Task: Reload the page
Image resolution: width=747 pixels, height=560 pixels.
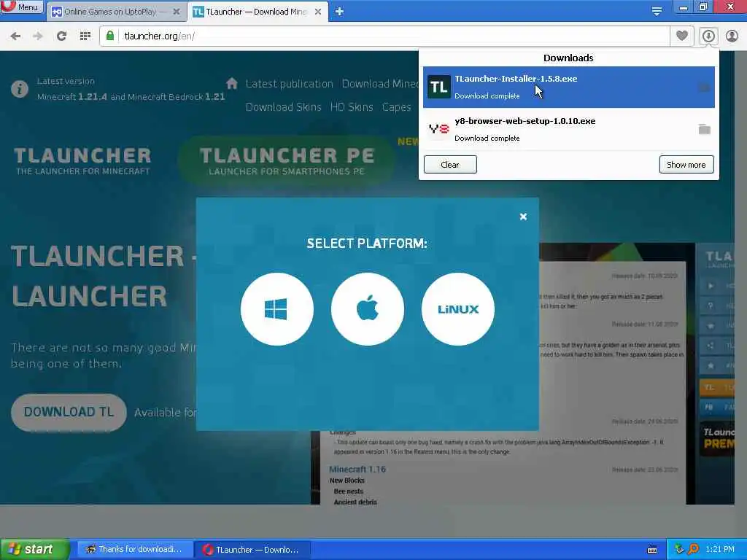Action: coord(61,36)
